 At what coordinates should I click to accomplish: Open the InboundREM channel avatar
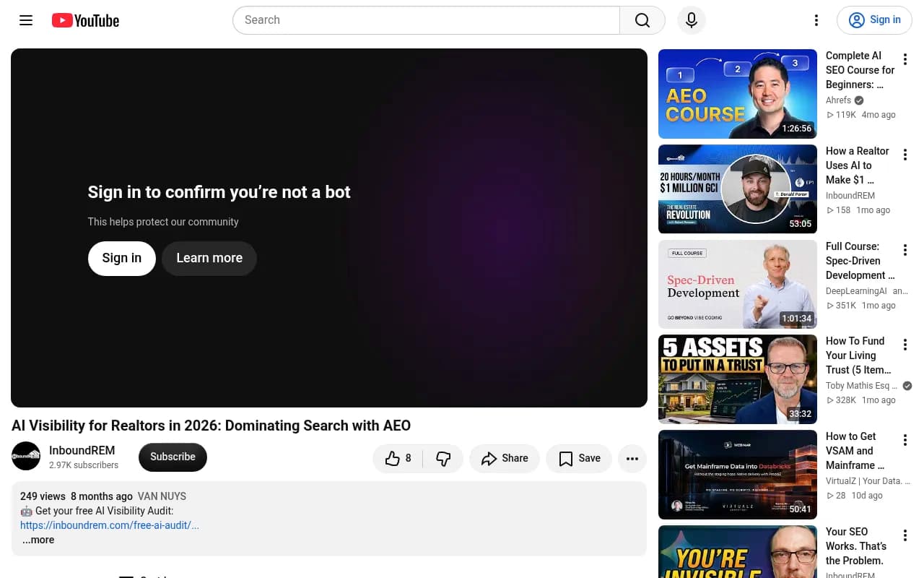click(x=26, y=456)
